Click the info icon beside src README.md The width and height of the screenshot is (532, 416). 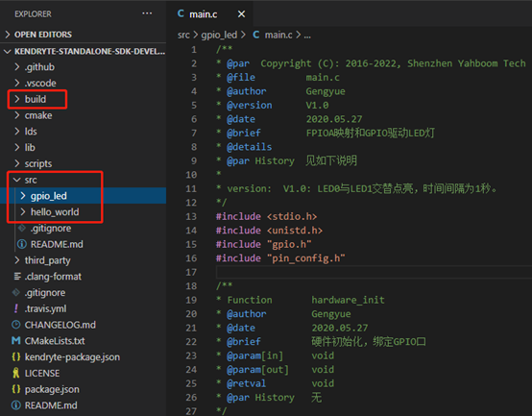22,244
